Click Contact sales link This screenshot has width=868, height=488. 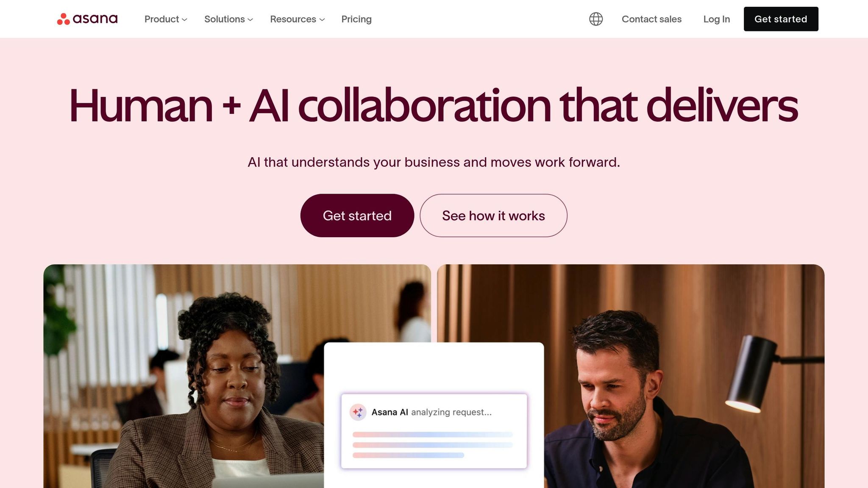coord(651,19)
